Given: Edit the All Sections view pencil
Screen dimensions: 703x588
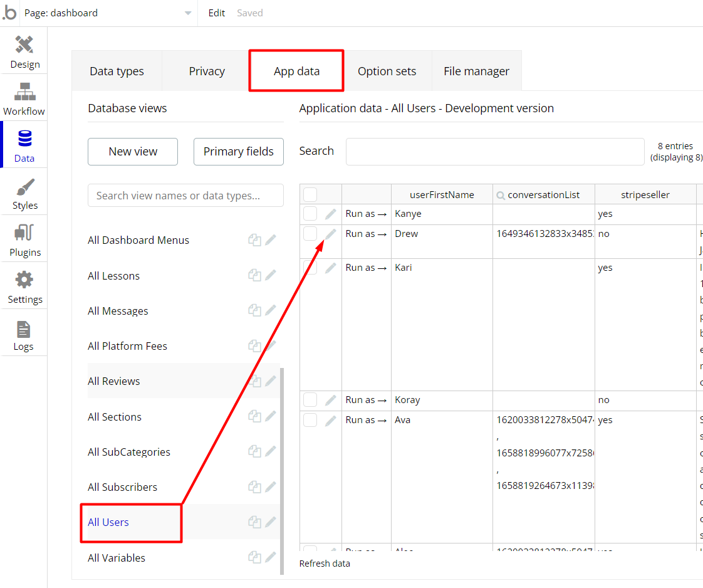Looking at the screenshot, I should [x=270, y=416].
